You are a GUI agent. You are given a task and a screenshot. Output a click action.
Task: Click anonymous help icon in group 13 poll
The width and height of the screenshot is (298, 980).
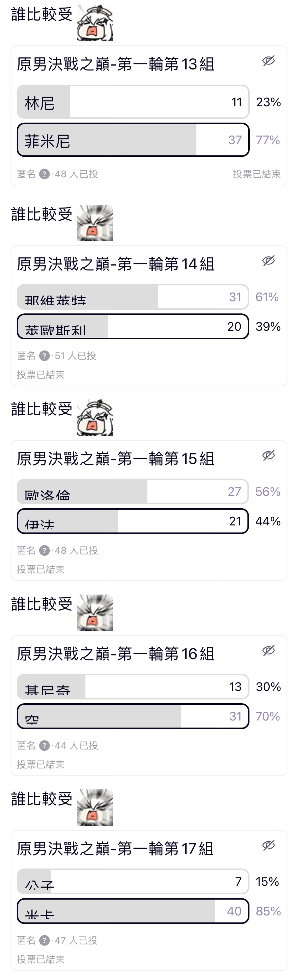[x=45, y=174]
